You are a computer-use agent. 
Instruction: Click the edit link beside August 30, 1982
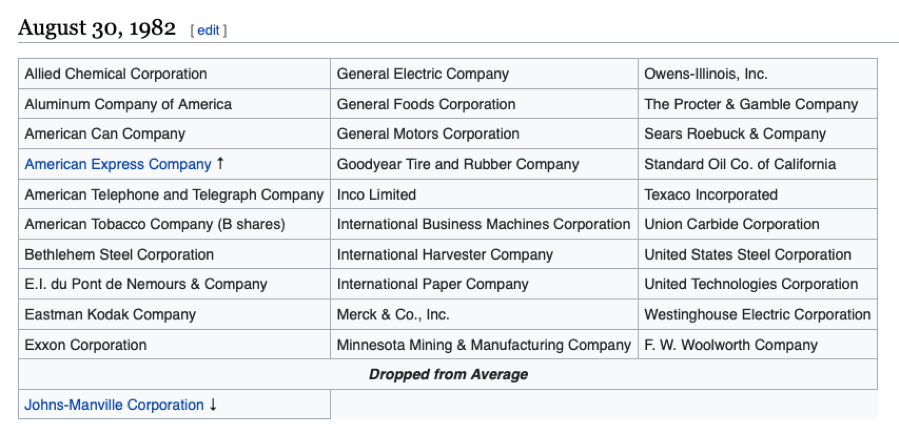click(208, 30)
